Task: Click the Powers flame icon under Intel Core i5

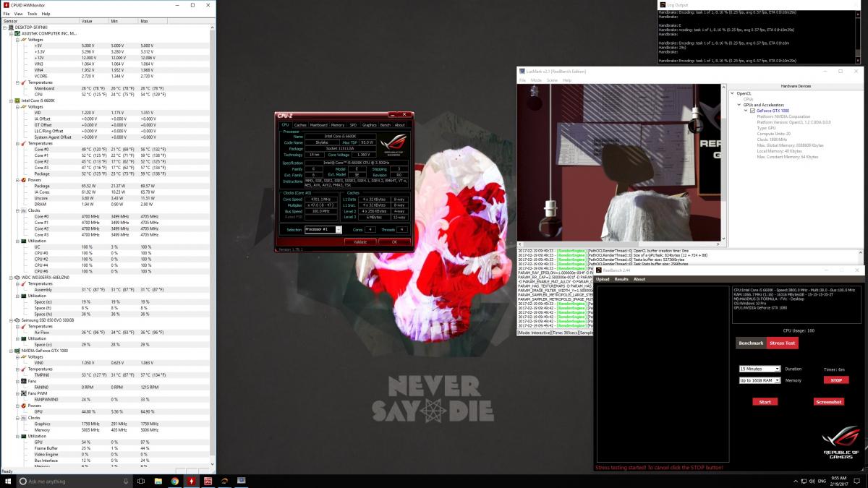Action: point(23,179)
